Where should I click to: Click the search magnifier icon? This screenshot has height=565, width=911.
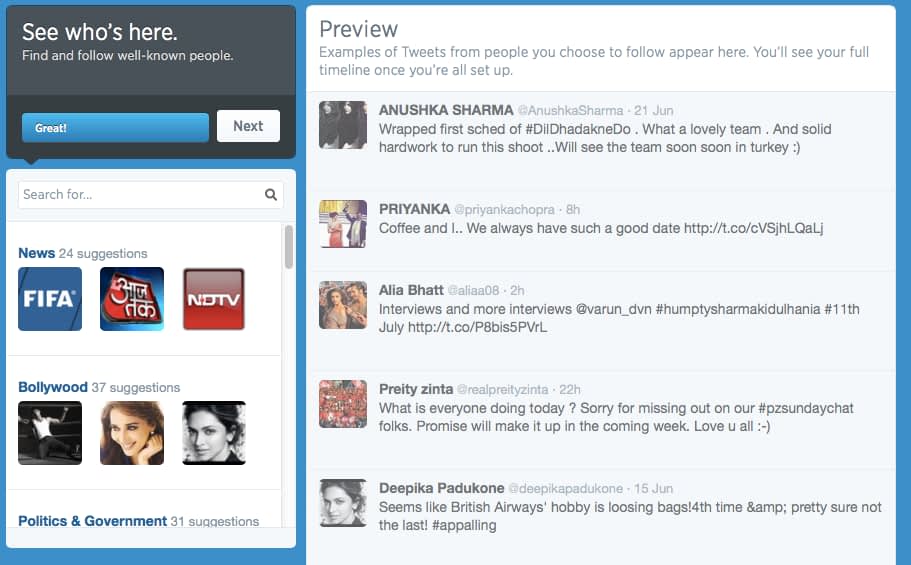coord(271,195)
